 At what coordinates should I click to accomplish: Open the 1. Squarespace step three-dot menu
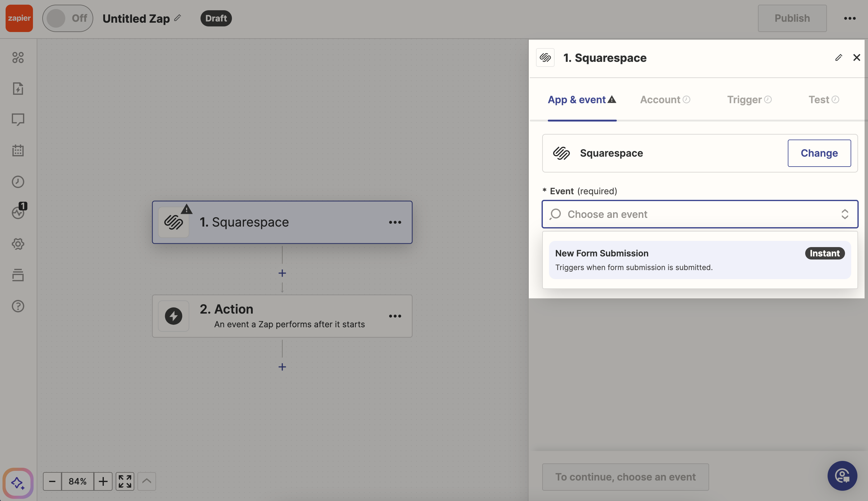[x=395, y=222]
